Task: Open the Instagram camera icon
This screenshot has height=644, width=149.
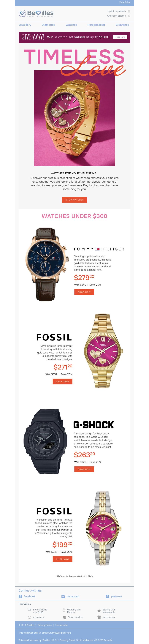Action: [x=63, y=596]
